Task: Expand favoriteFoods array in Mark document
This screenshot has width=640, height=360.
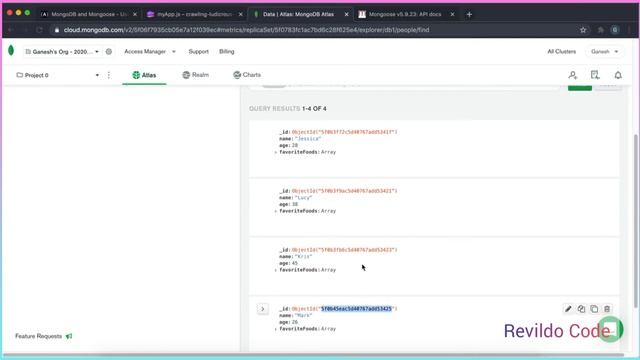Action: [x=276, y=329]
